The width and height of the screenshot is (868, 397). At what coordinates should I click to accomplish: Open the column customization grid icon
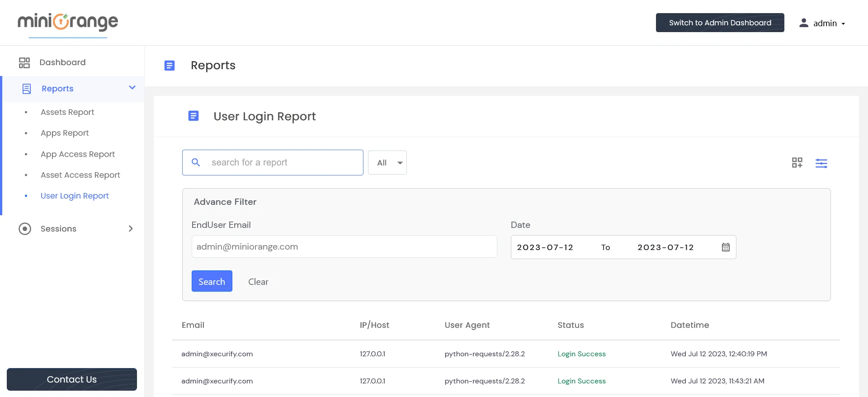(x=797, y=163)
